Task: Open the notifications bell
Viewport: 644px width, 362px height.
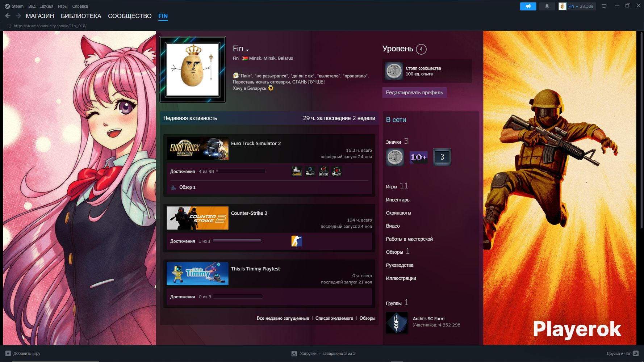Action: point(547,6)
